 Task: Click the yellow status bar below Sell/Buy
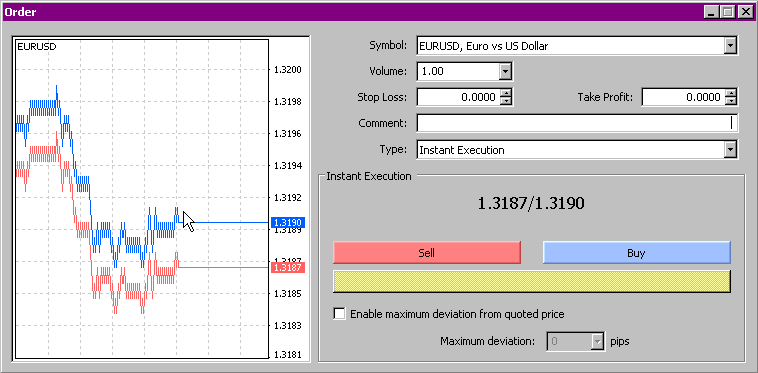pyautogui.click(x=532, y=282)
